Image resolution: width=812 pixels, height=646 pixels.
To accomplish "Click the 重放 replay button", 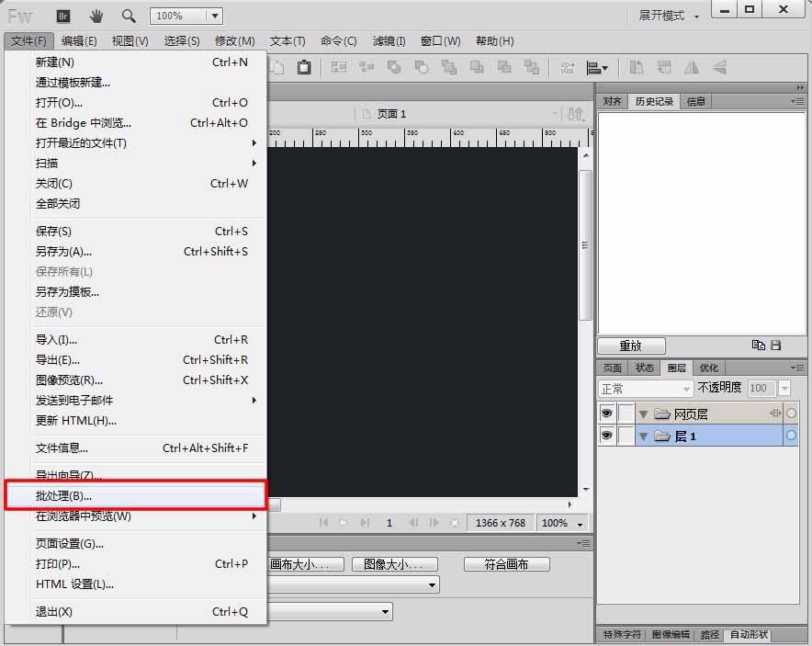I will [x=629, y=346].
